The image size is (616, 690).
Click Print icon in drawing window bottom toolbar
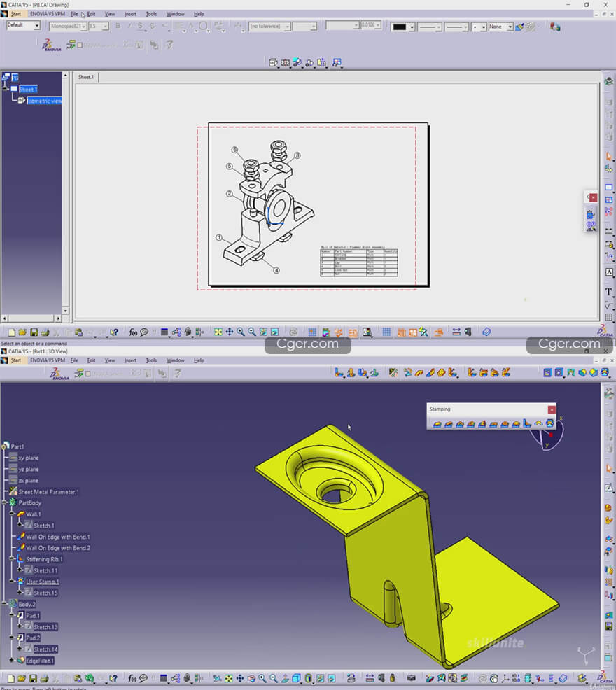click(45, 332)
